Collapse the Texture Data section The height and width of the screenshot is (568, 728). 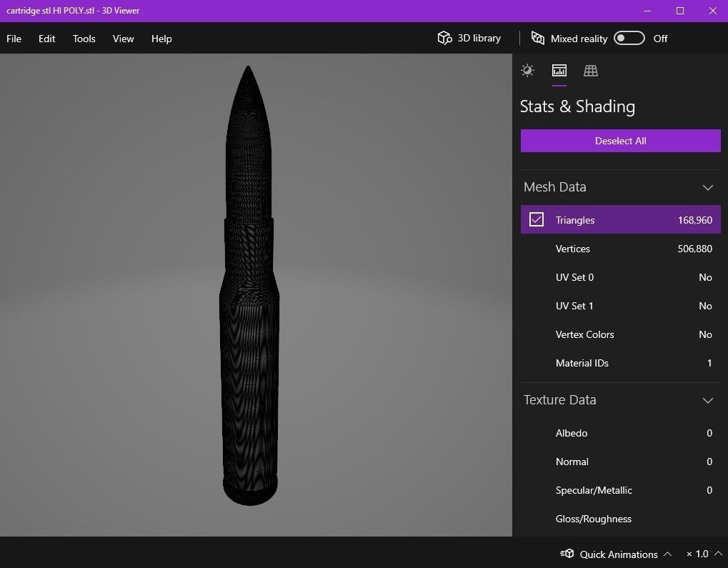coord(707,400)
